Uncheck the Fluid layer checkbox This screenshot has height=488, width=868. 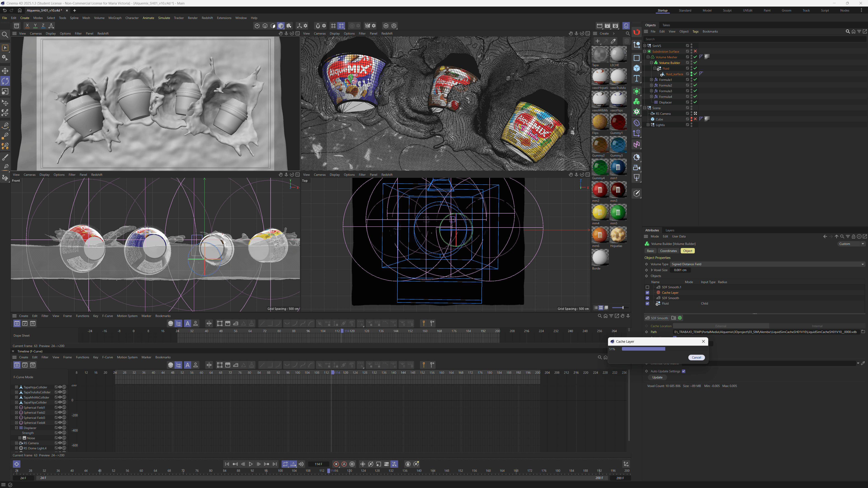647,303
